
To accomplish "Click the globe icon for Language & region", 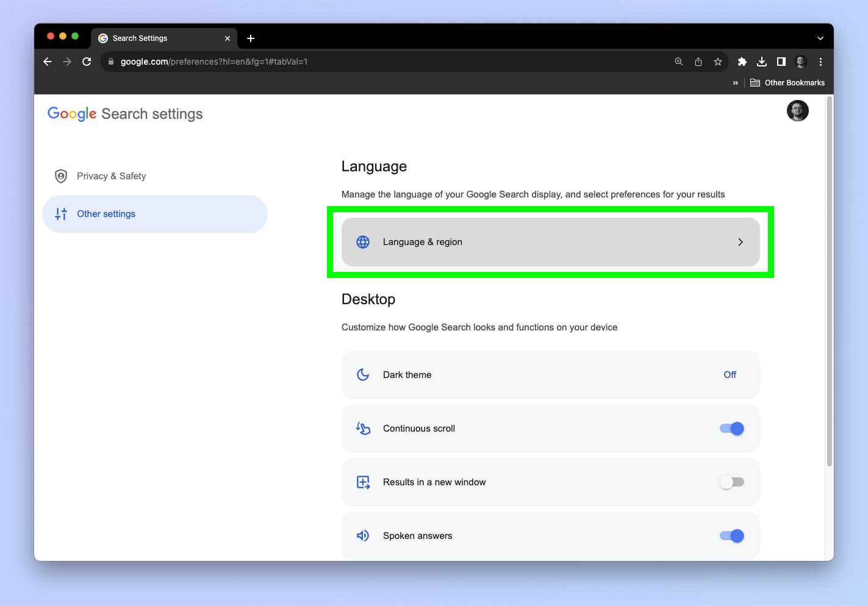I will pyautogui.click(x=363, y=242).
